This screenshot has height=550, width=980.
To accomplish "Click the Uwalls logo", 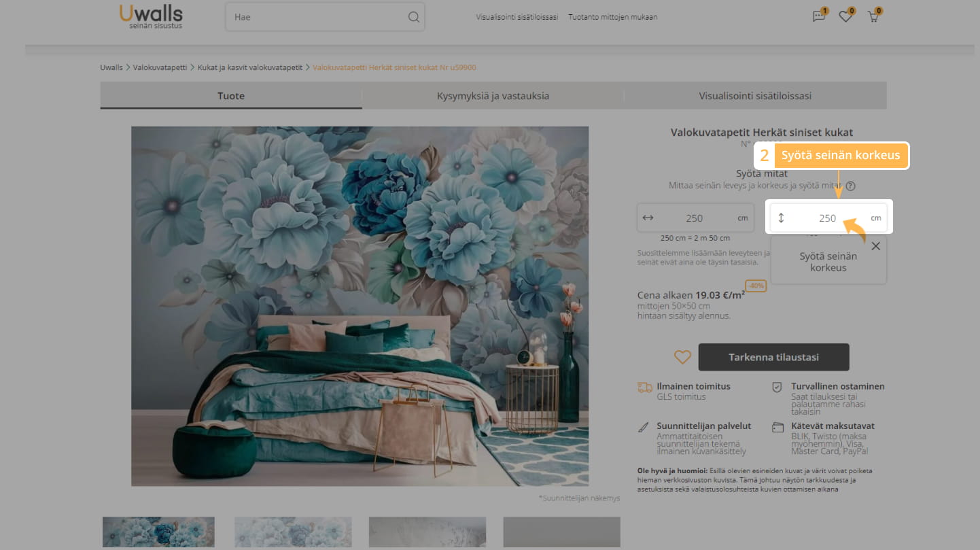I will click(151, 16).
